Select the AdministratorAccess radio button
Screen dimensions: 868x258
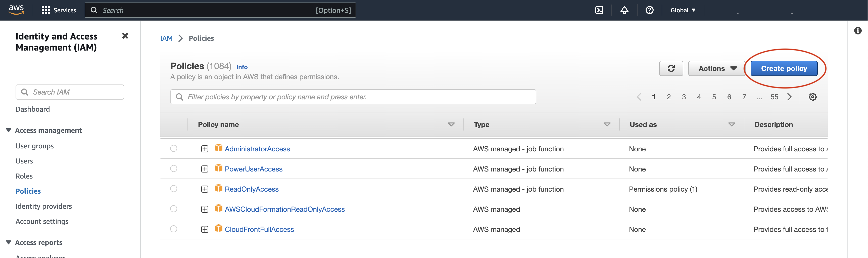coord(174,148)
